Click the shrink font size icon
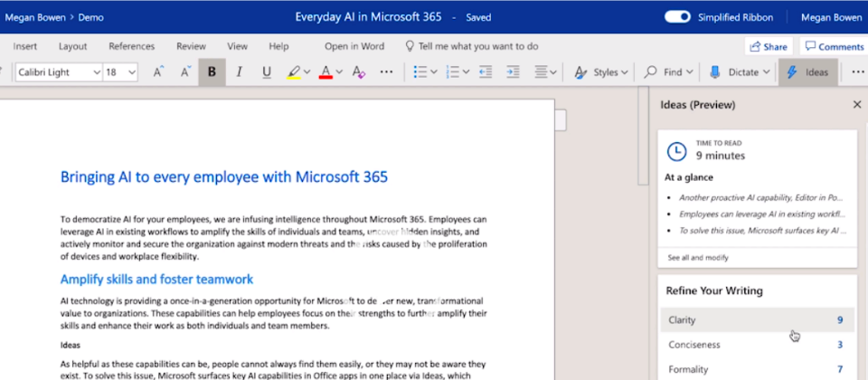 [x=185, y=72]
